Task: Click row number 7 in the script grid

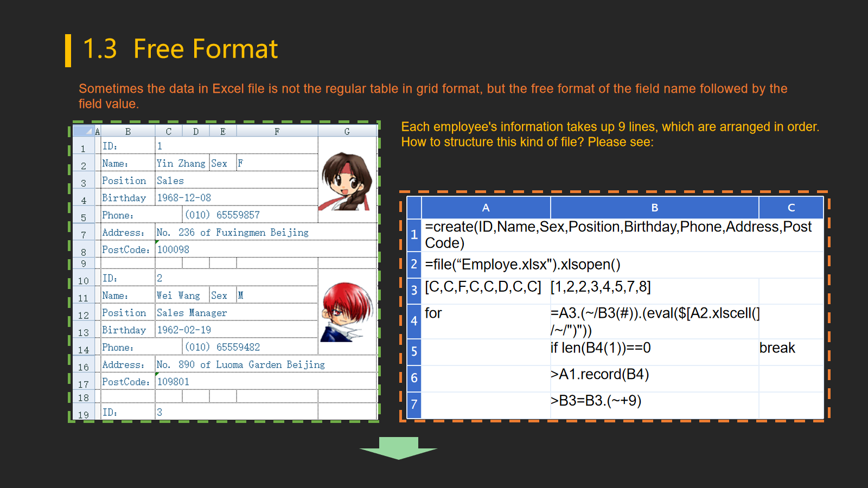Action: pyautogui.click(x=414, y=404)
